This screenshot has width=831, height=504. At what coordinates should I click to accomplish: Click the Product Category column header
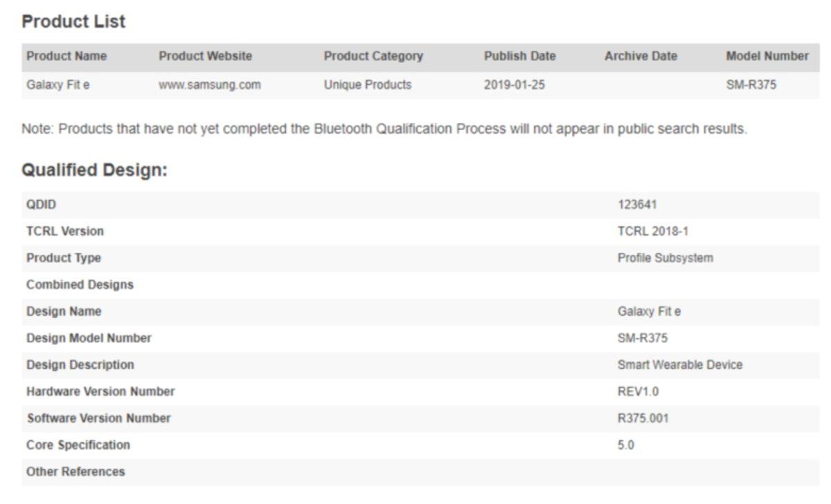coord(373,57)
